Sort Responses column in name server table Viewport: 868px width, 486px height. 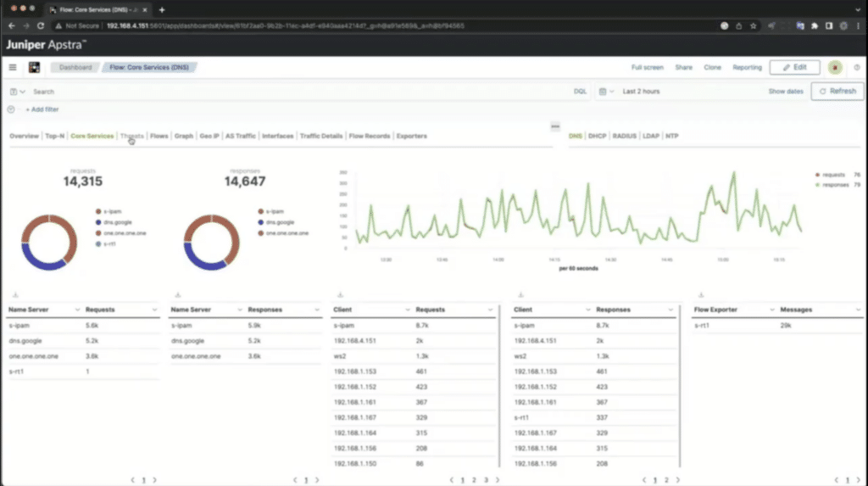click(283, 310)
